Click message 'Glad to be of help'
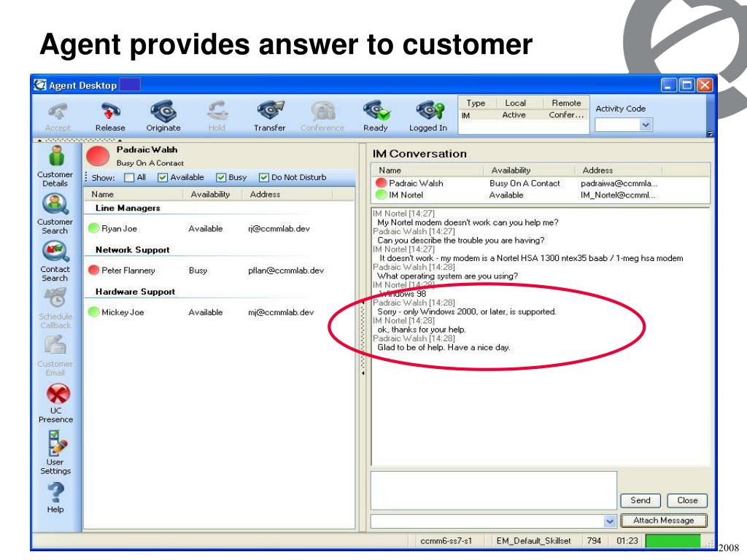 [x=444, y=347]
